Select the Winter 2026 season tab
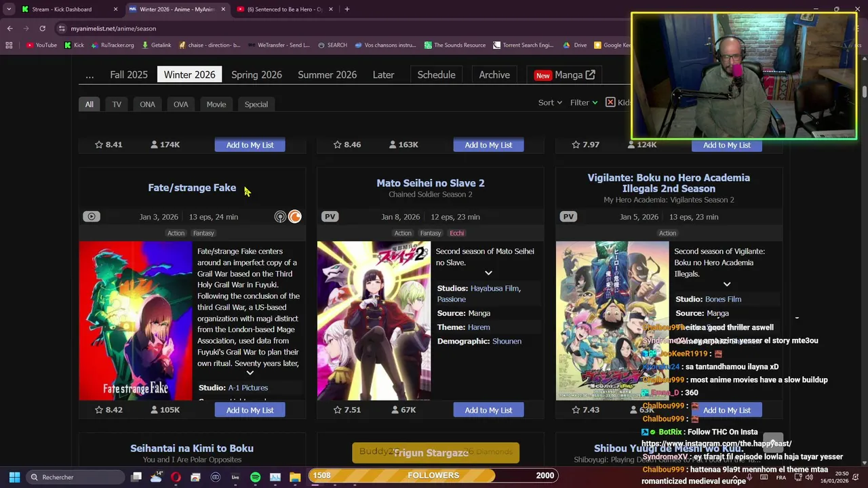The image size is (868, 488). 189,75
